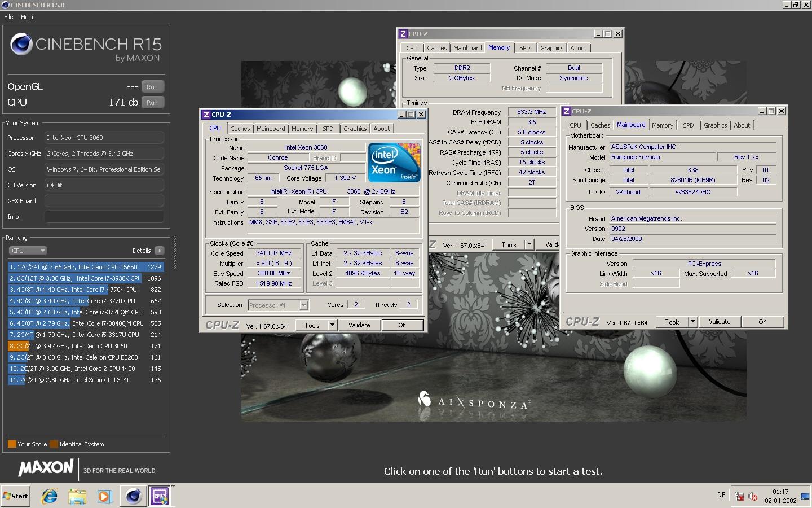Screen dimensions: 812x508
Task: Click the CPU-Z title icon of Memory window
Action: click(403, 34)
